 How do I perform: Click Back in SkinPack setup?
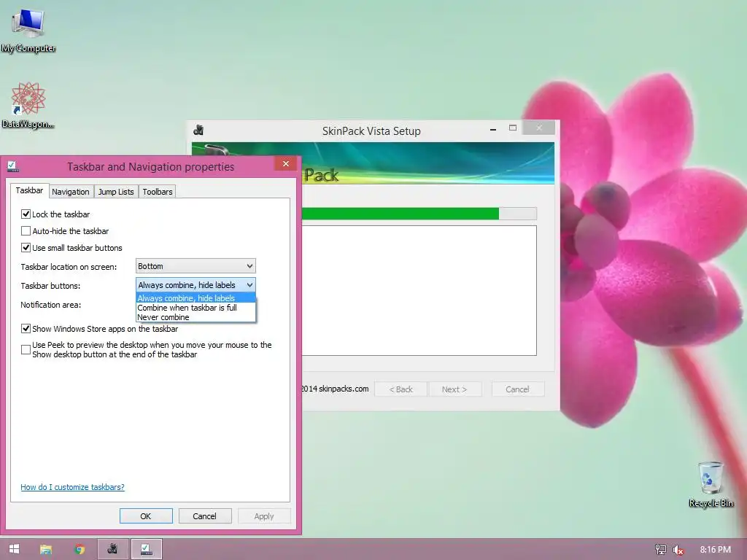coord(401,389)
